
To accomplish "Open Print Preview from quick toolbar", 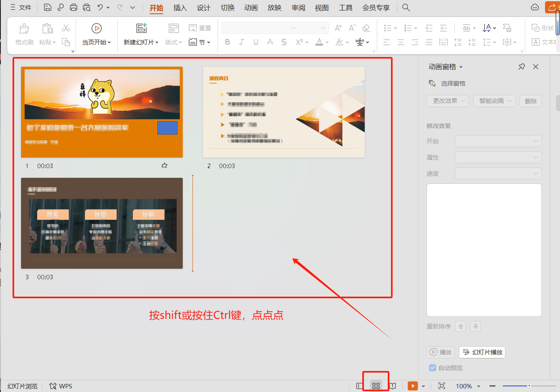I will click(x=87, y=7).
